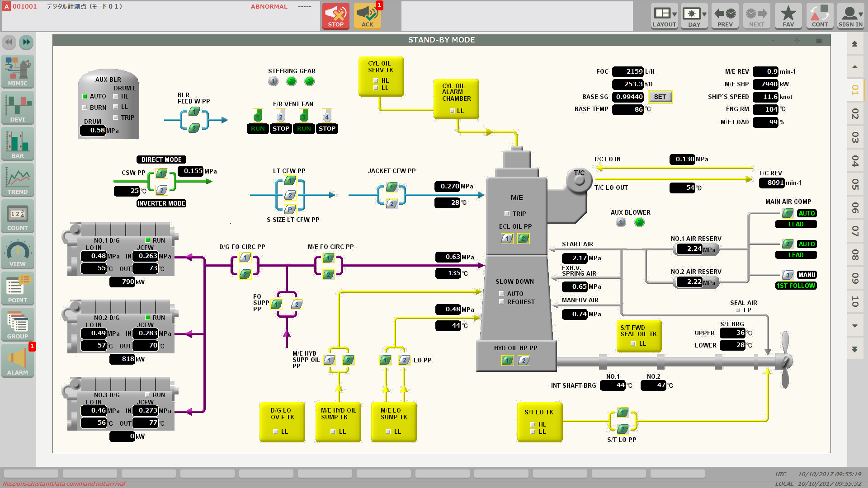Open the POINT list view
Screen dimensions: 868x488
(18, 288)
